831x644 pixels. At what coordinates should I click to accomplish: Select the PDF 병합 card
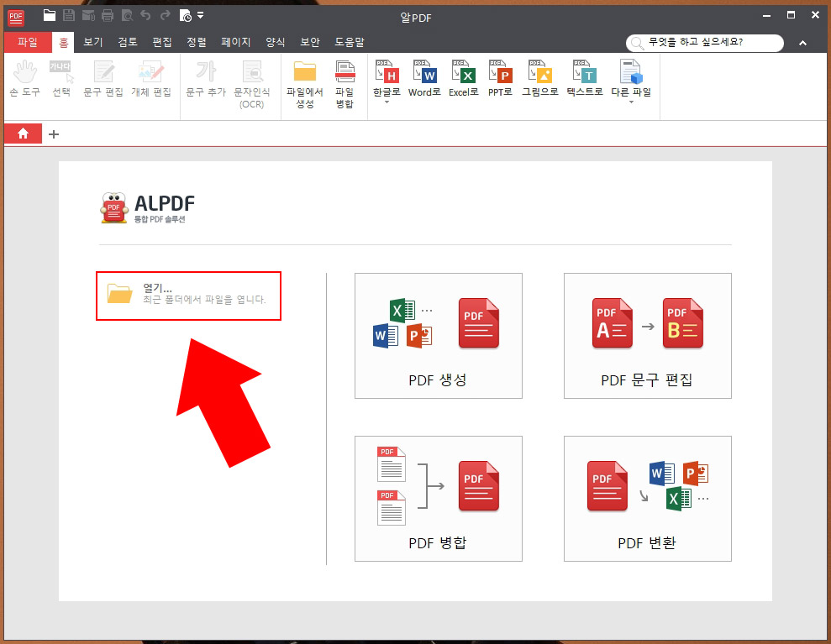(x=438, y=499)
